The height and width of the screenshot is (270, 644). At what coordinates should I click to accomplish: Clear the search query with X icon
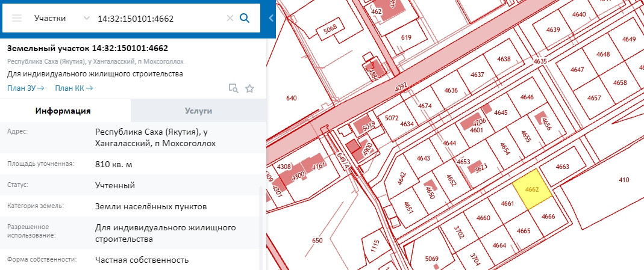tap(230, 18)
